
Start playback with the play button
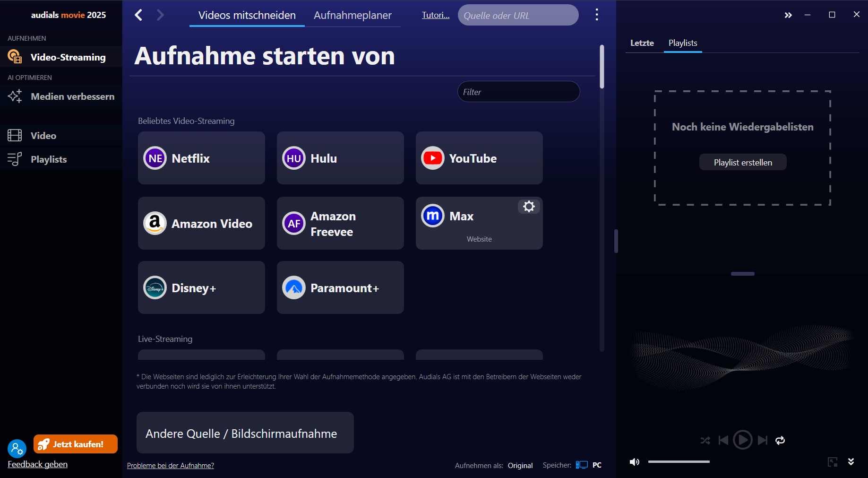tap(743, 440)
